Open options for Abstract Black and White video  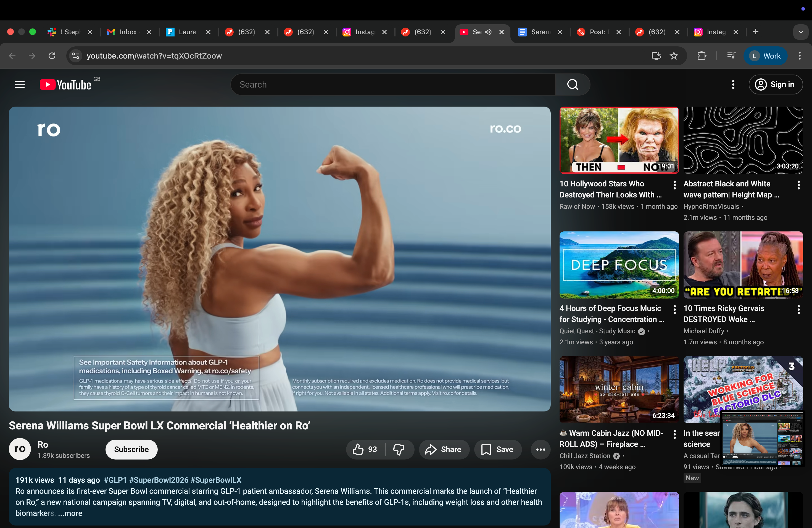pyautogui.click(x=798, y=185)
